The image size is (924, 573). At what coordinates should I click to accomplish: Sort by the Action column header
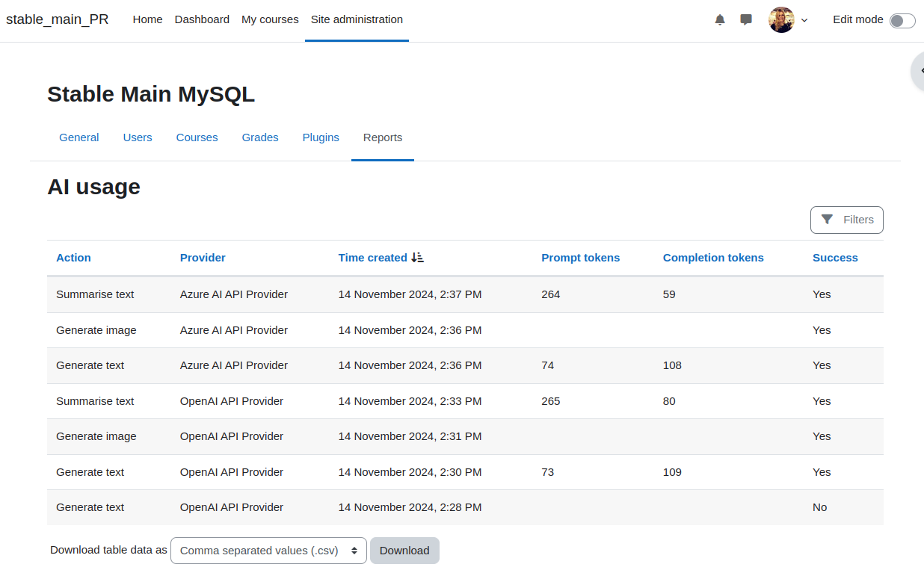(73, 258)
